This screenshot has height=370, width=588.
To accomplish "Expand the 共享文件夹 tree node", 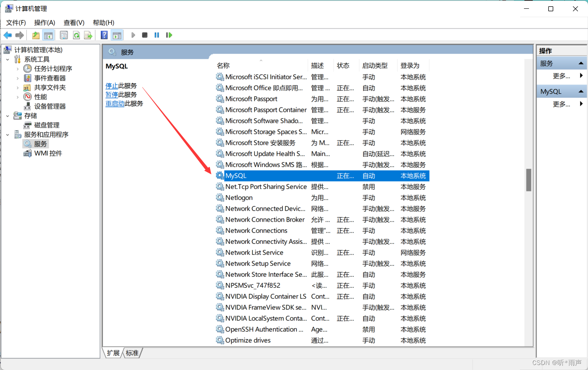I will pyautogui.click(x=17, y=87).
